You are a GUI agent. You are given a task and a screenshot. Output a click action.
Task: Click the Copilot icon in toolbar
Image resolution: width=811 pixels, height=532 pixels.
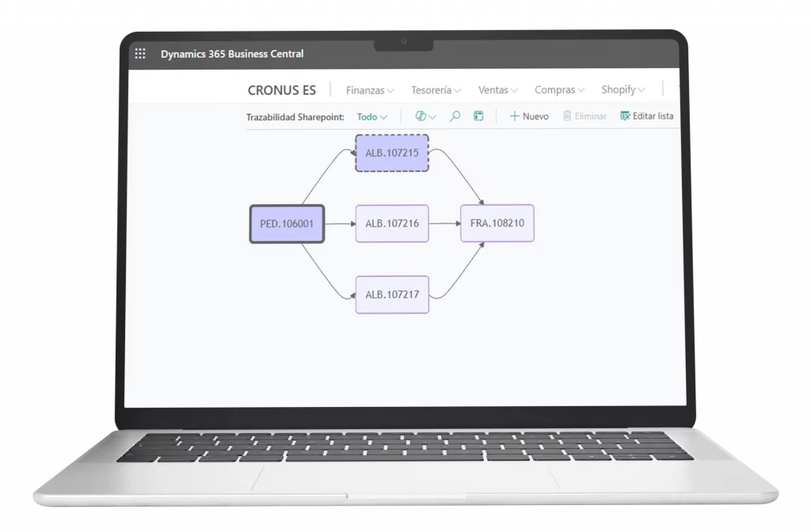[421, 116]
